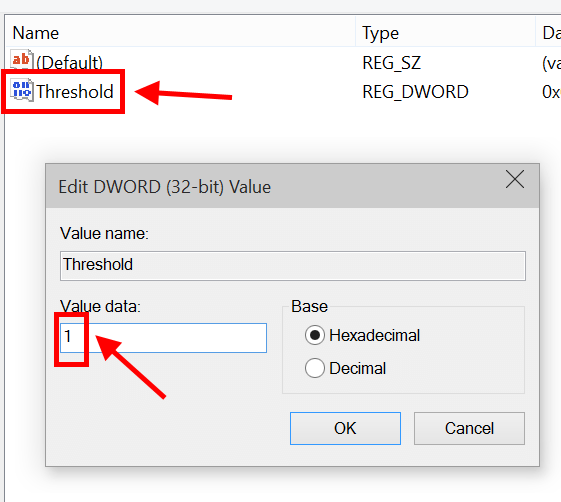This screenshot has height=502, width=561.
Task: Click the Base group label
Action: [x=309, y=306]
